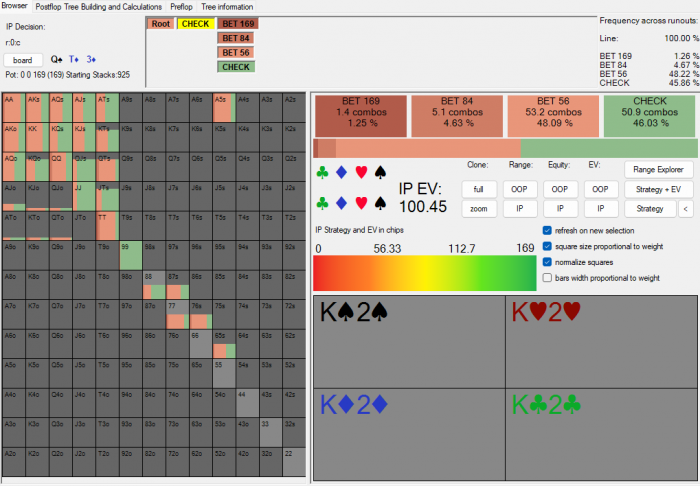Switch to the Preflop tab
Image resolution: width=700 pixels, height=486 pixels.
[x=181, y=7]
